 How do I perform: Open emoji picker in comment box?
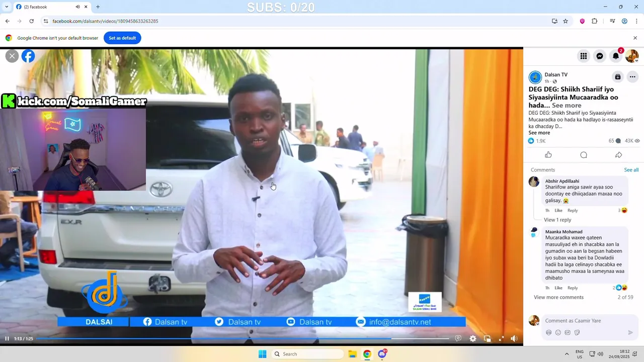[558, 332]
